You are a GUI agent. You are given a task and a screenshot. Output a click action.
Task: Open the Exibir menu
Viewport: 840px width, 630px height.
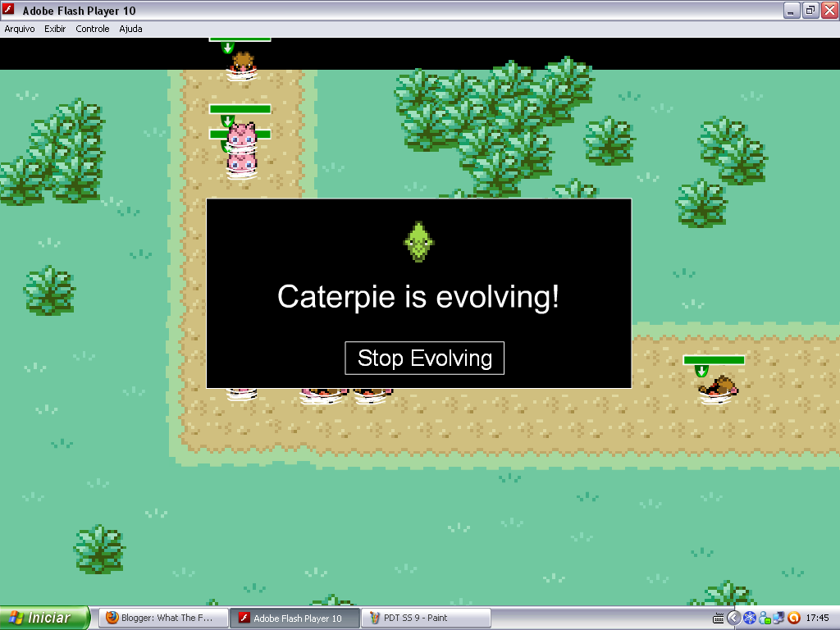click(x=55, y=29)
